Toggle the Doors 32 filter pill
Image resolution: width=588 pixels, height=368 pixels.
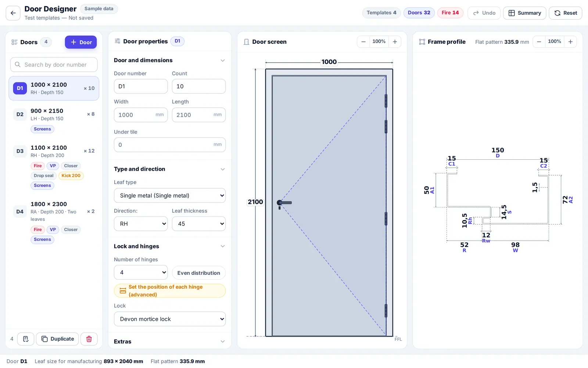pos(419,13)
